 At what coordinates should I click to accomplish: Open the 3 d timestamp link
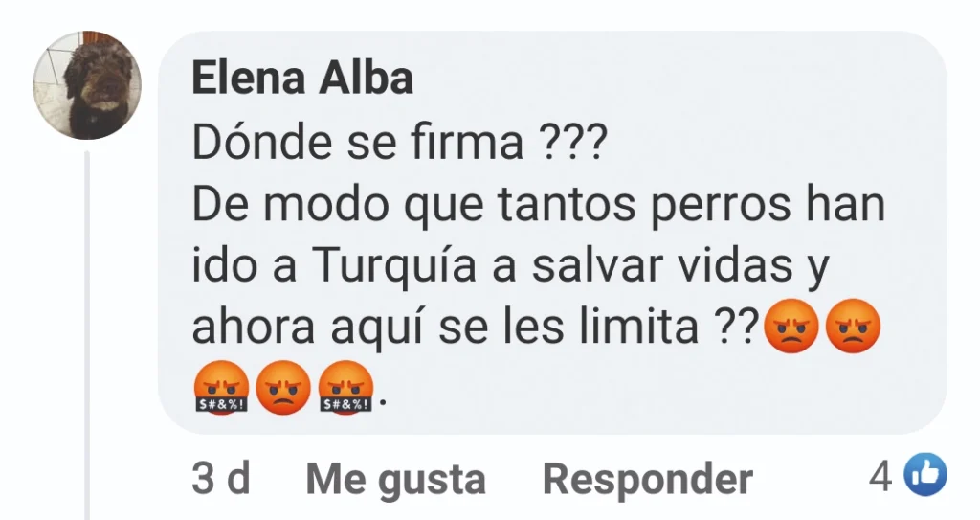point(221,478)
